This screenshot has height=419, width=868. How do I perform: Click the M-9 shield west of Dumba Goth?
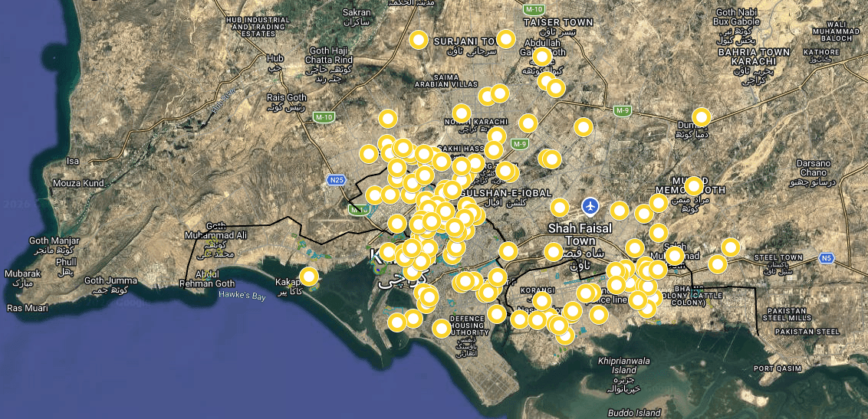click(623, 110)
